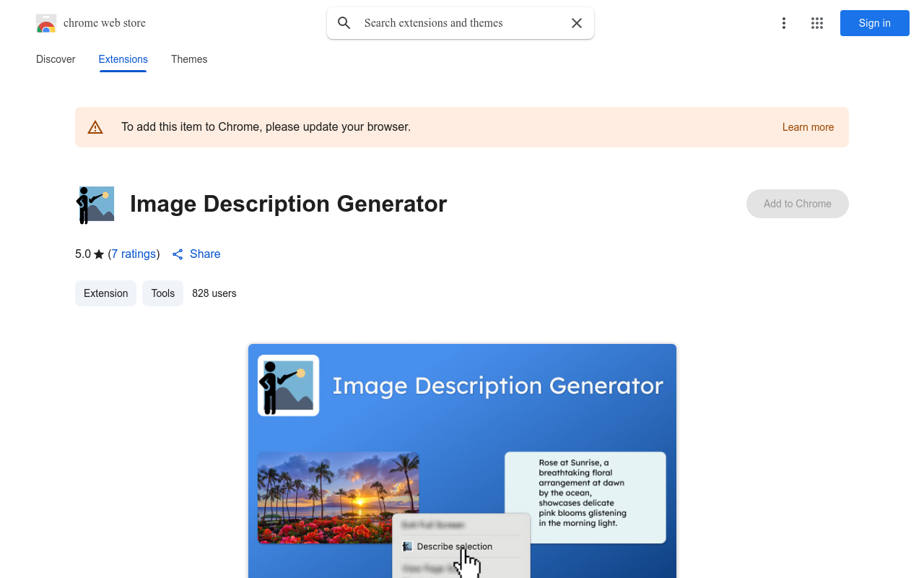Click the 5.0 rating value
This screenshot has width=924, height=578.
pyautogui.click(x=83, y=254)
